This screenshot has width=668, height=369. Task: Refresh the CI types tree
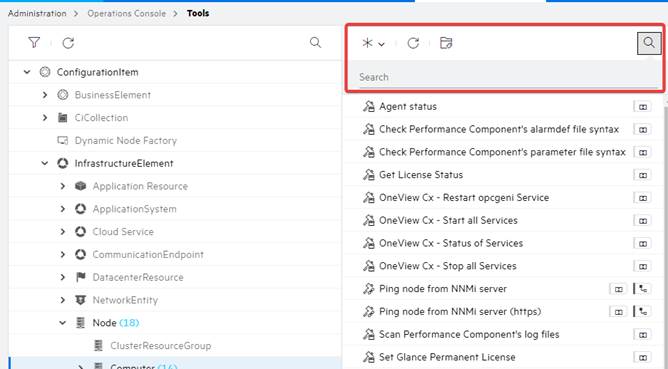68,43
